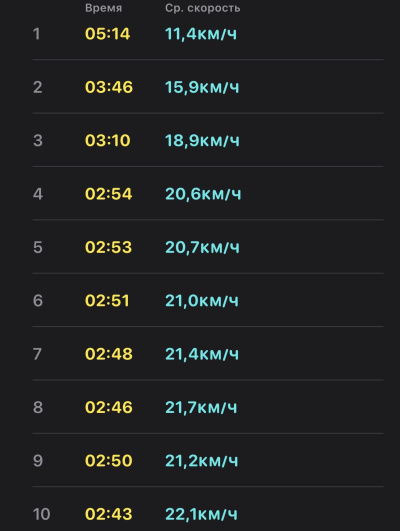Screen dimensions: 400x531
Task: Click speed value 18,9км/ч
Action: [202, 141]
